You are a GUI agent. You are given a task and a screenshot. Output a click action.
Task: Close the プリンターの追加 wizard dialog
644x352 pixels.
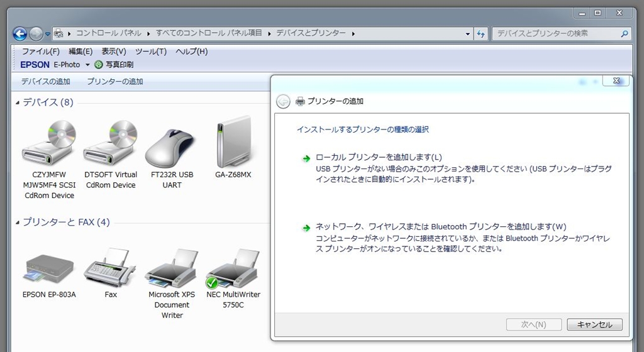(616, 80)
